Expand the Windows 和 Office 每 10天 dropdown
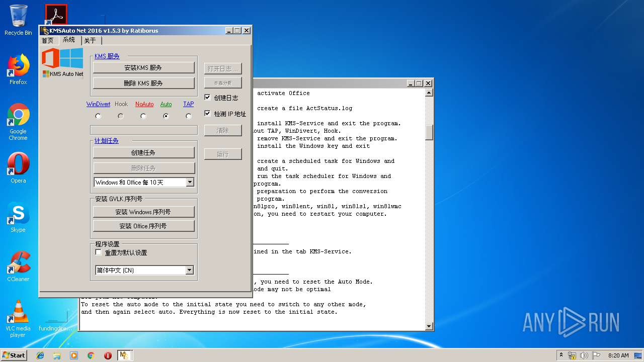Image resolution: width=644 pixels, height=362 pixels. tap(190, 183)
